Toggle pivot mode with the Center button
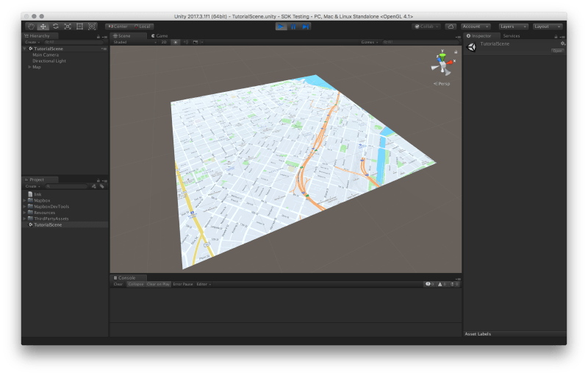Image resolution: width=588 pixels, height=376 pixels. [118, 26]
